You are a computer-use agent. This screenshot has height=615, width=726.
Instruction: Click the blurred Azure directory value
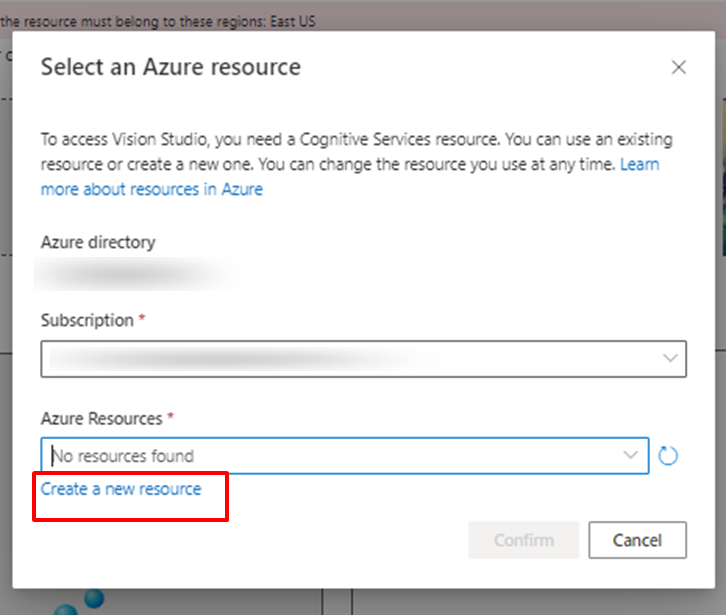(139, 275)
